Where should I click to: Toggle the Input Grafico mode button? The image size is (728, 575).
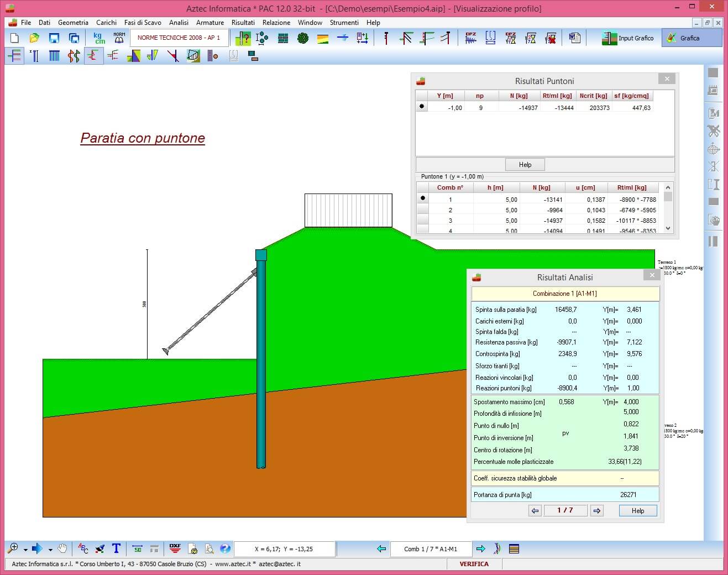(628, 38)
